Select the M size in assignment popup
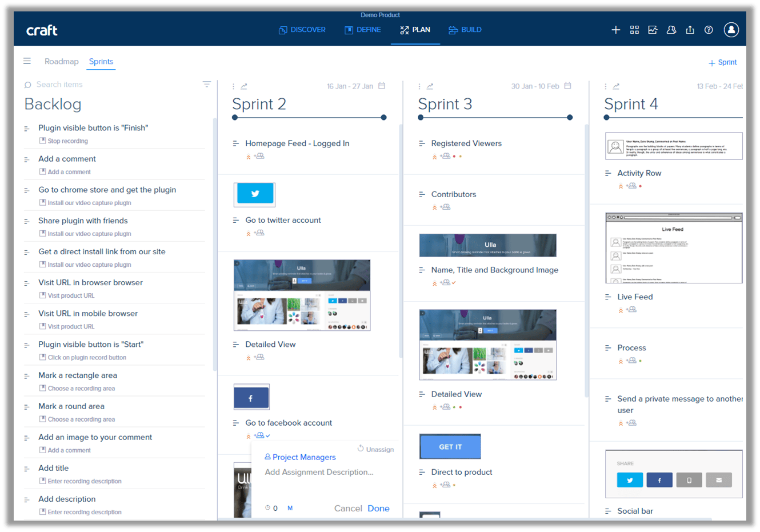The image size is (760, 532). click(290, 508)
